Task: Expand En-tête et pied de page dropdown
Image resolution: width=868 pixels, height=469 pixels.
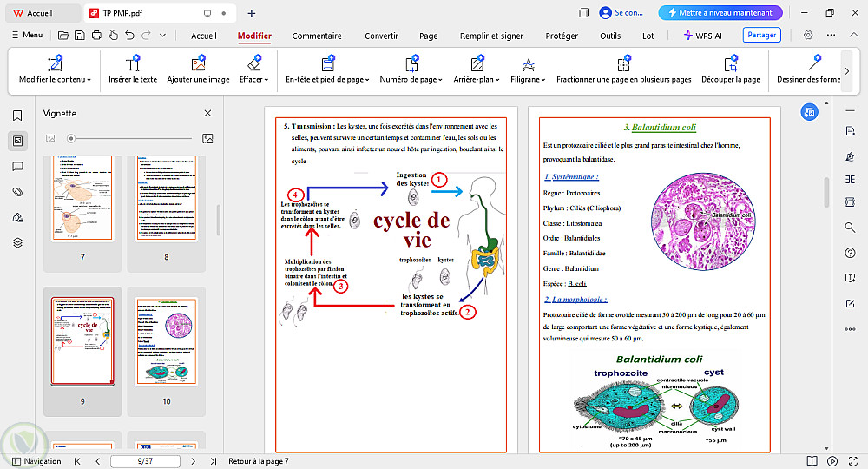Action: (x=328, y=79)
